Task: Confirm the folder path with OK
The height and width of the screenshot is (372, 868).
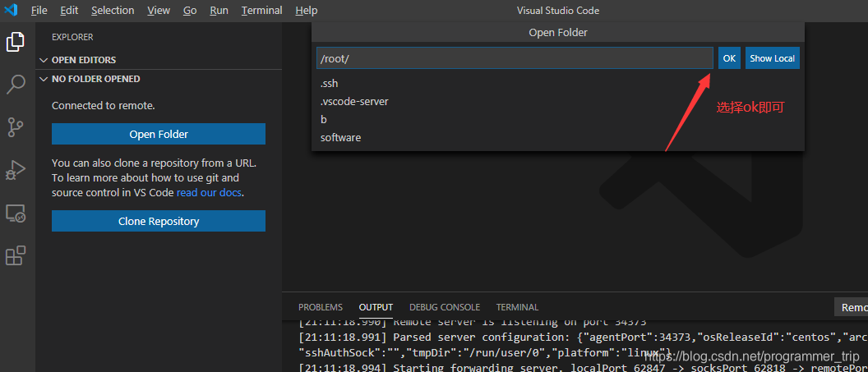Action: pyautogui.click(x=729, y=58)
